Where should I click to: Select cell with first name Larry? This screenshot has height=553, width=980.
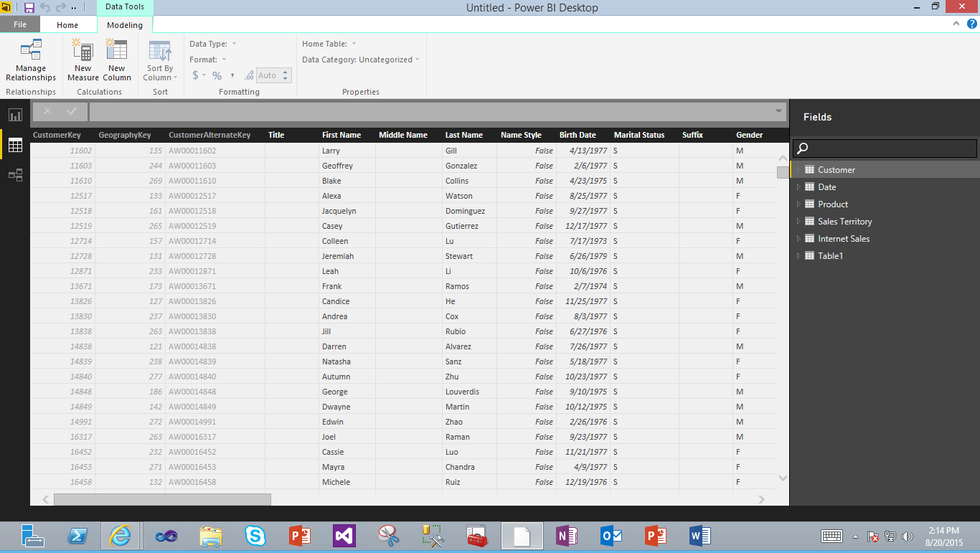pos(347,151)
